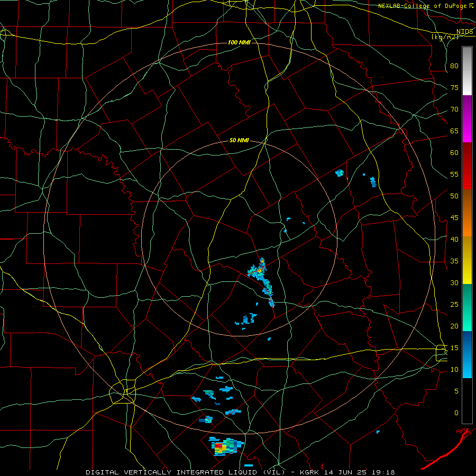Click the 65 label on the color scale
476x476 pixels.
tap(454, 131)
